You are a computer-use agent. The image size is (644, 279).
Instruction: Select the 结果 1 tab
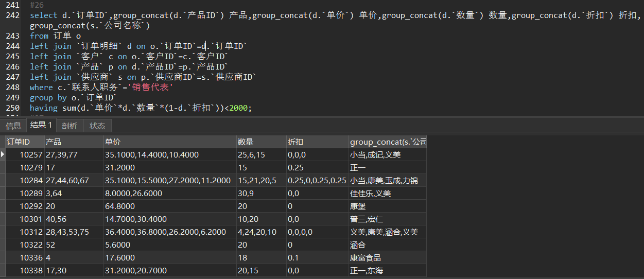(x=41, y=126)
